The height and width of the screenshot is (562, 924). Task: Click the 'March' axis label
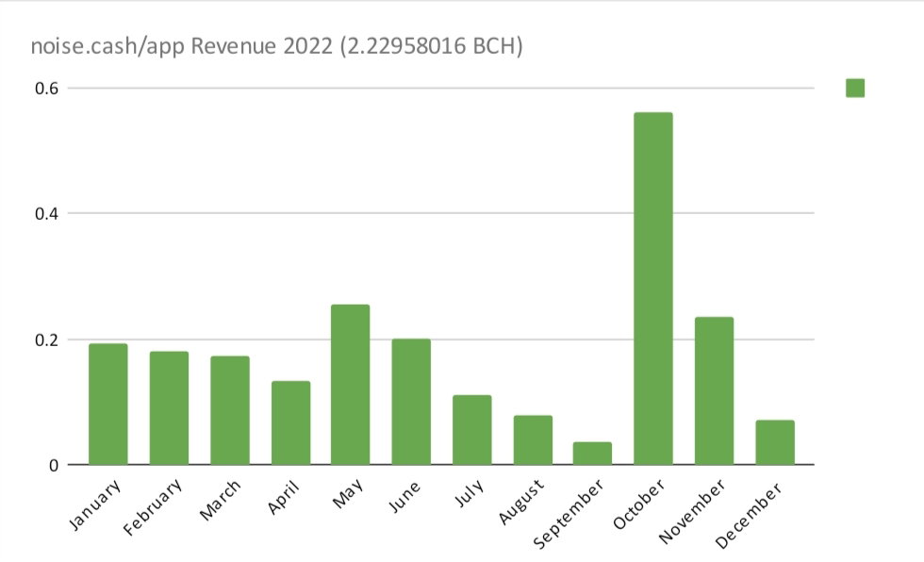221,500
